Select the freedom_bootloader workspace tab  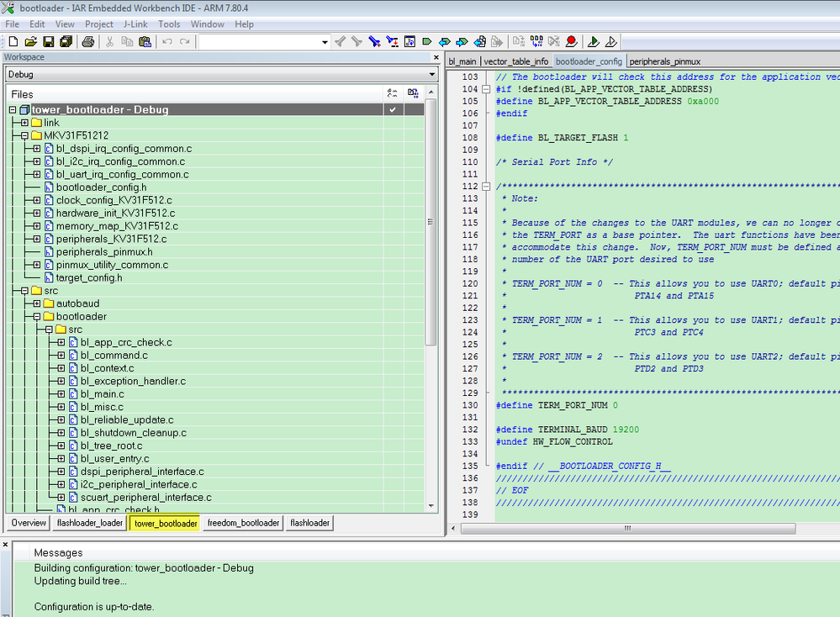(243, 523)
